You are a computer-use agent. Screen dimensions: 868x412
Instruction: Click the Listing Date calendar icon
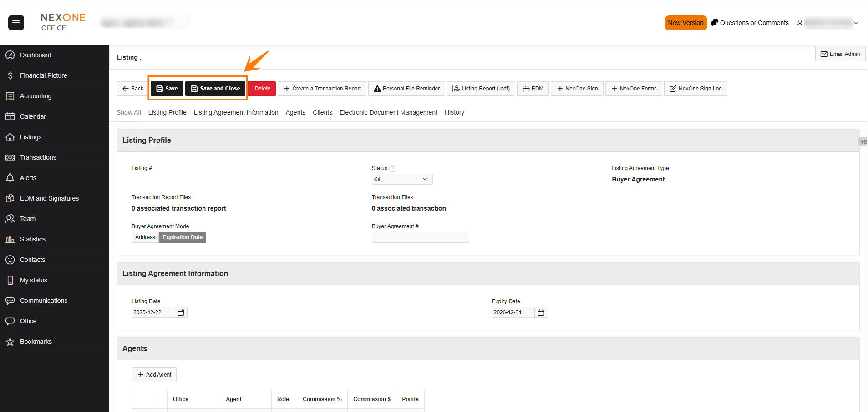(x=181, y=312)
